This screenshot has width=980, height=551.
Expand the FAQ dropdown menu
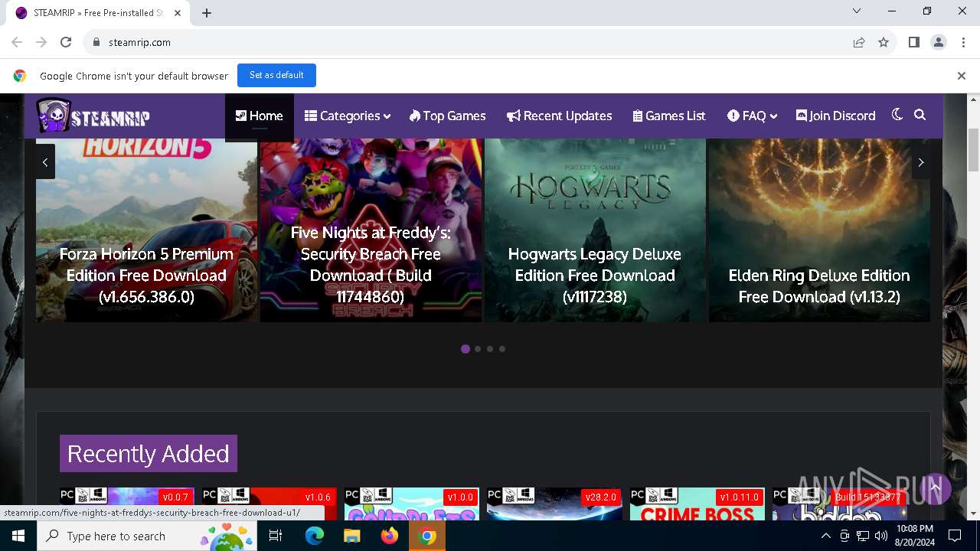752,116
